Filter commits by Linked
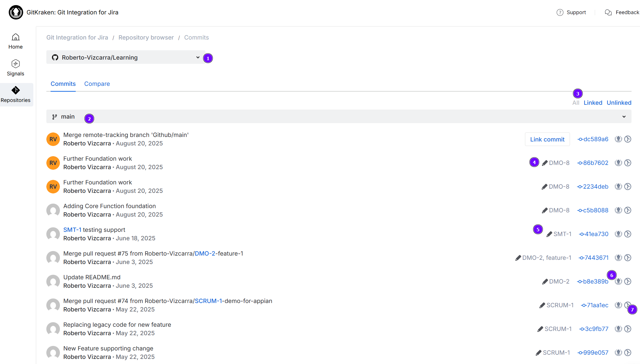Viewport: 640px width, 364px height. 593,103
